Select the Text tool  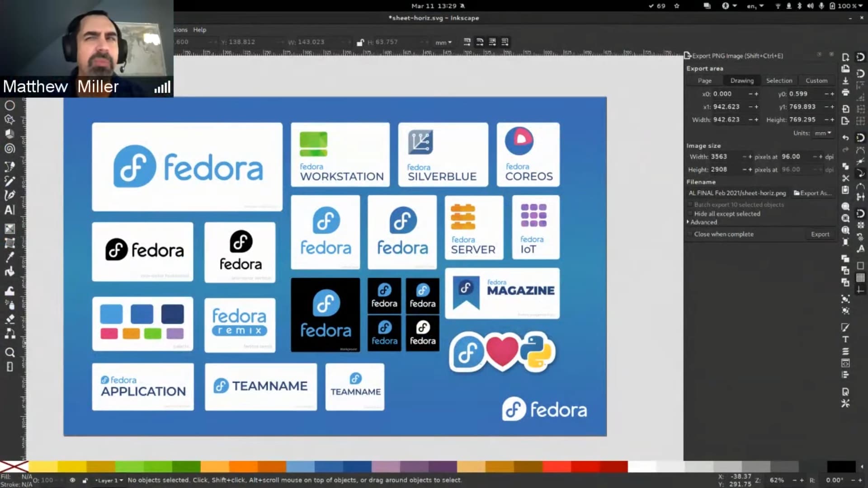(9, 210)
